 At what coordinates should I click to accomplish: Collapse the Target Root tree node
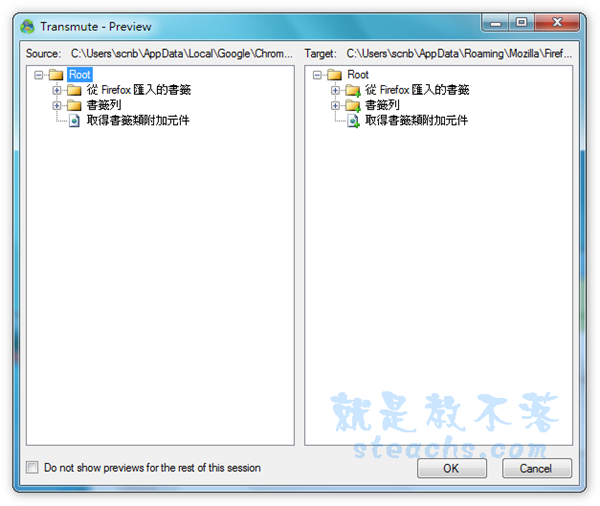coord(317,75)
